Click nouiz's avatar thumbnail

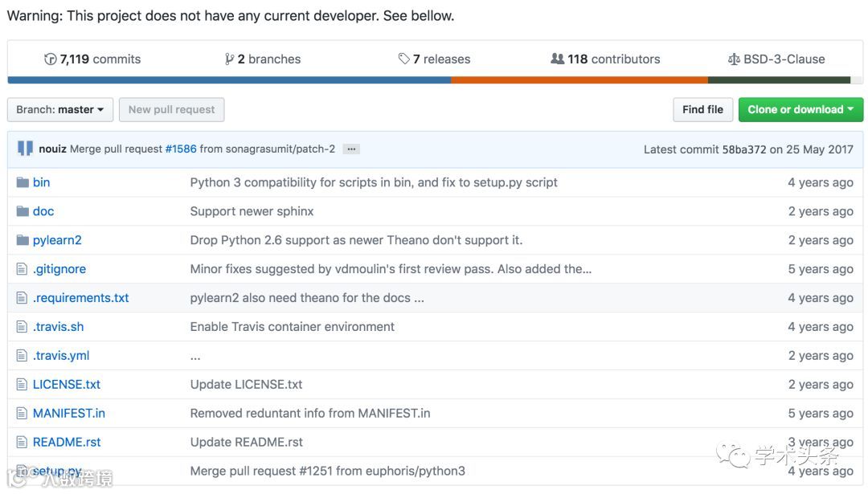(26, 149)
